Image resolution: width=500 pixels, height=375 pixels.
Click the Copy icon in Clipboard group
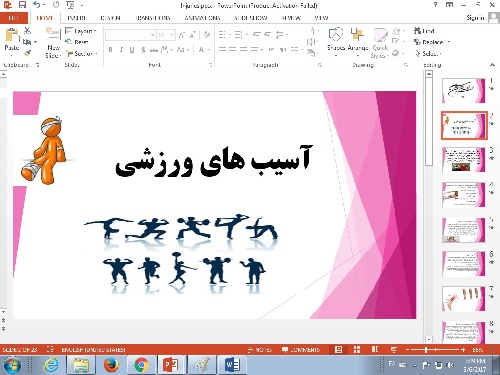pyautogui.click(x=27, y=42)
